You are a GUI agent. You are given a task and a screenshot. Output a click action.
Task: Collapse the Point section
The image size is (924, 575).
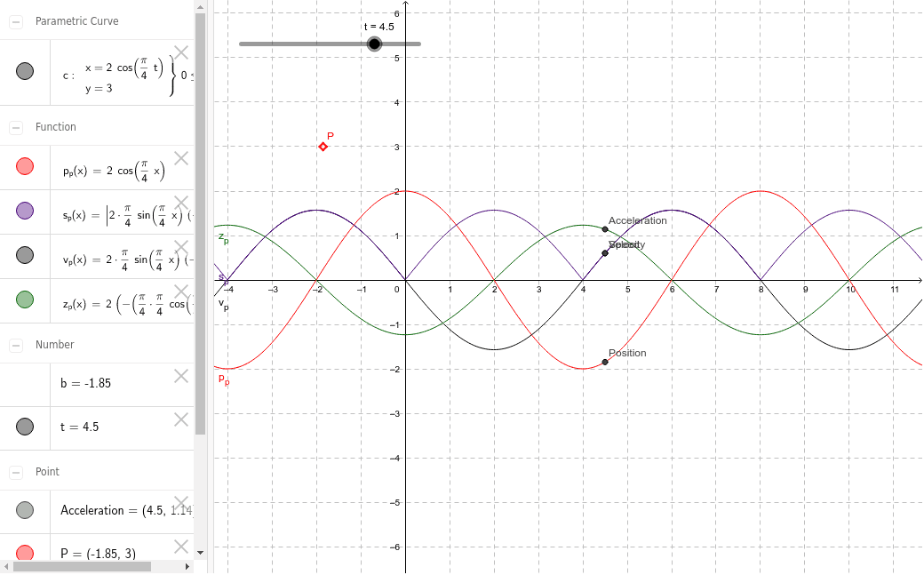16,473
